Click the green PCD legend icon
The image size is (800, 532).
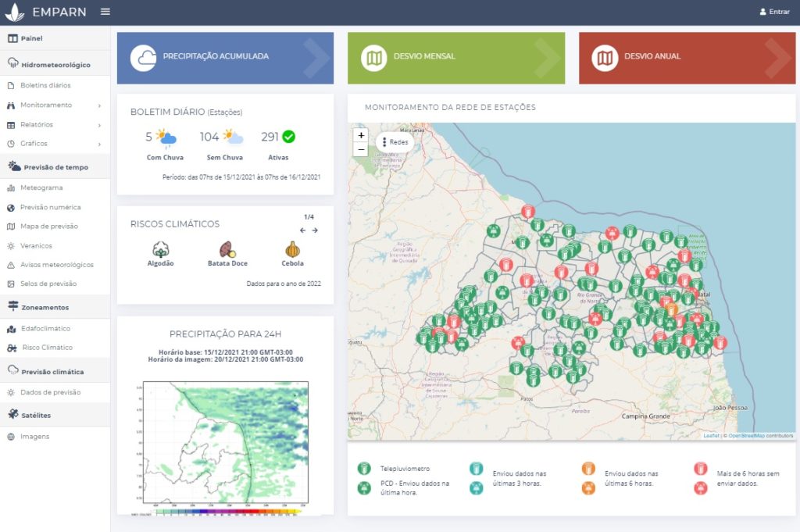[x=364, y=488]
